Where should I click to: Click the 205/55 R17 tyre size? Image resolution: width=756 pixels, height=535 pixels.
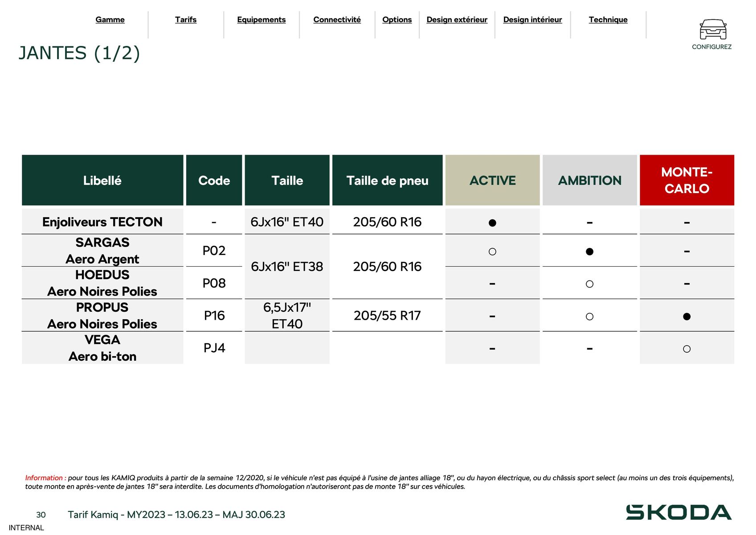pos(388,316)
